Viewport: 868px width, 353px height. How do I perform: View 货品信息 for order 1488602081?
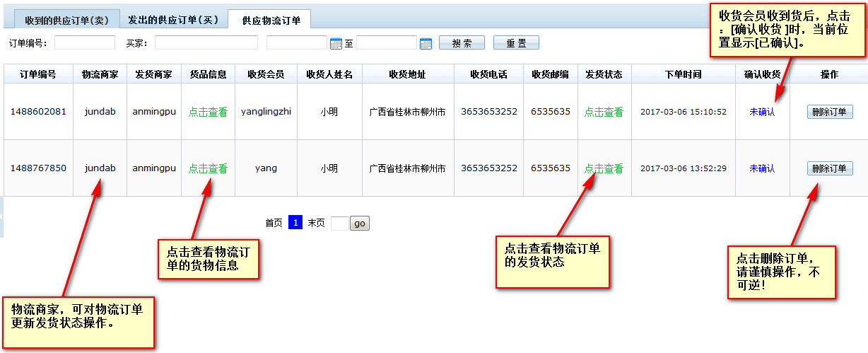point(208,112)
